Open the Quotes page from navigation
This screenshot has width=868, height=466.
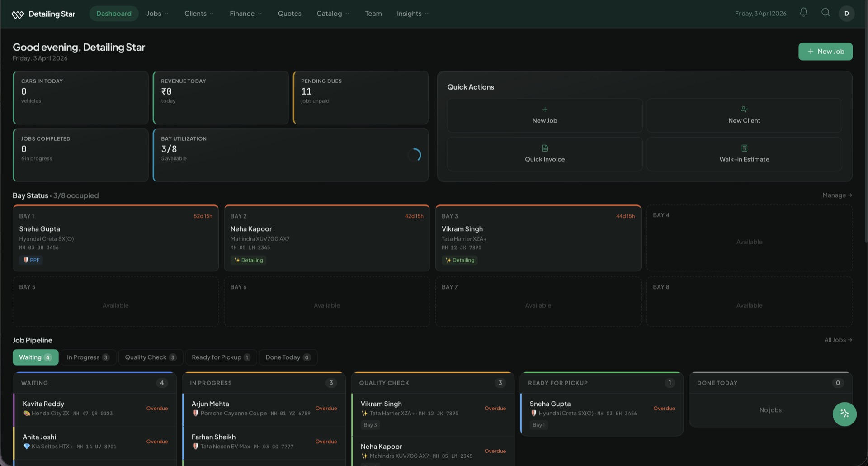click(289, 14)
